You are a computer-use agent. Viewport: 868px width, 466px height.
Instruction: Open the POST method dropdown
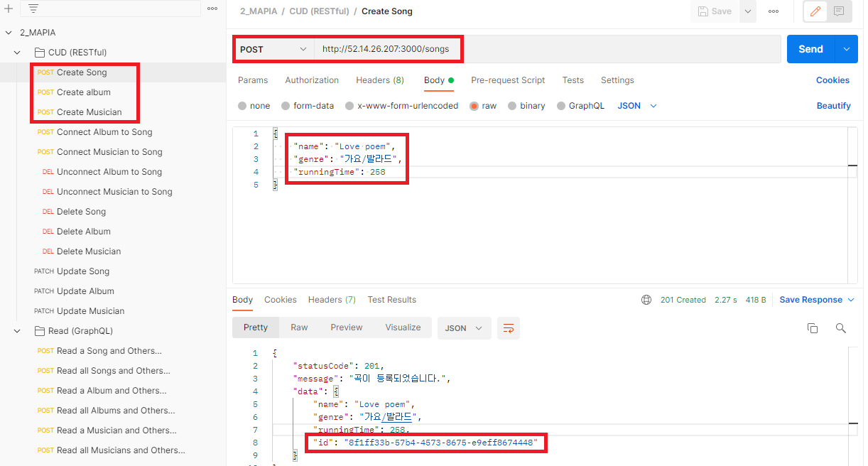273,49
